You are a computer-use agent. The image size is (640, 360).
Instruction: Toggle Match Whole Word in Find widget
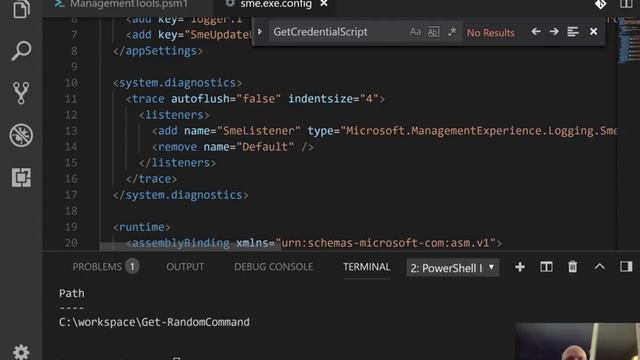pyautogui.click(x=433, y=32)
